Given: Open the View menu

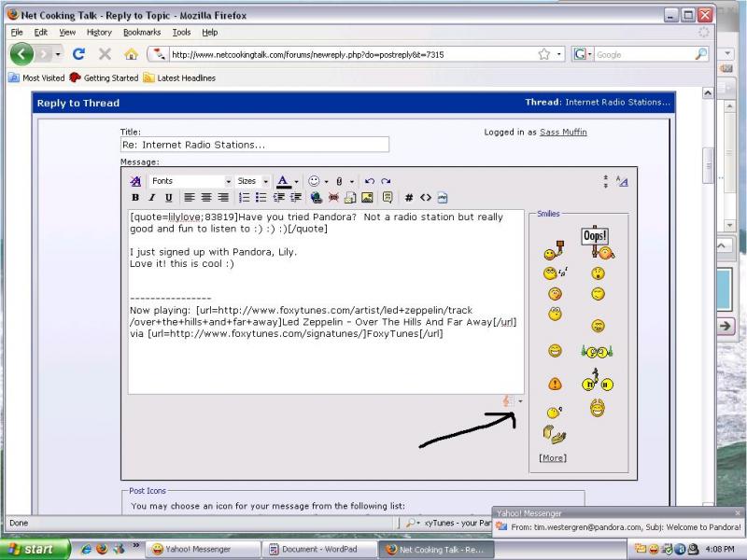Looking at the screenshot, I should pos(67,33).
